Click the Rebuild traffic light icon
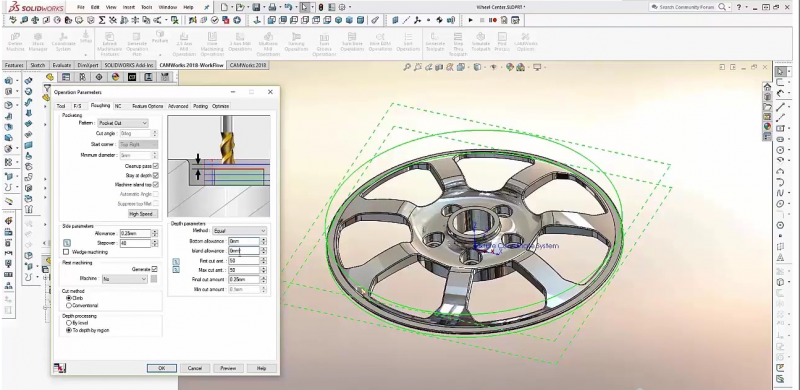This screenshot has width=800, height=390. tap(320, 7)
